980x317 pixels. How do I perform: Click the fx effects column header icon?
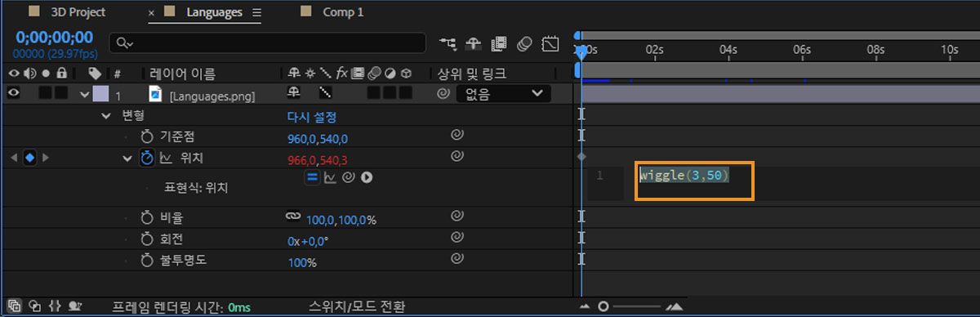[341, 74]
